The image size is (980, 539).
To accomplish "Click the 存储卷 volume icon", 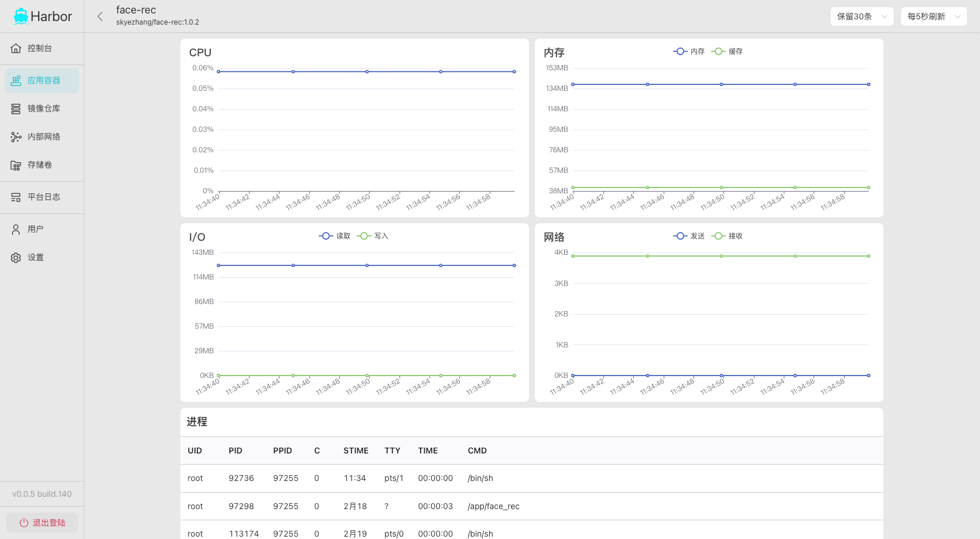I will point(16,165).
